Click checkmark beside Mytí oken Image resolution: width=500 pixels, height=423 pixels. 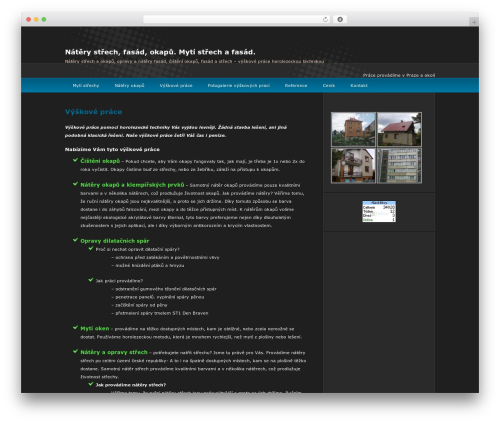pos(75,328)
